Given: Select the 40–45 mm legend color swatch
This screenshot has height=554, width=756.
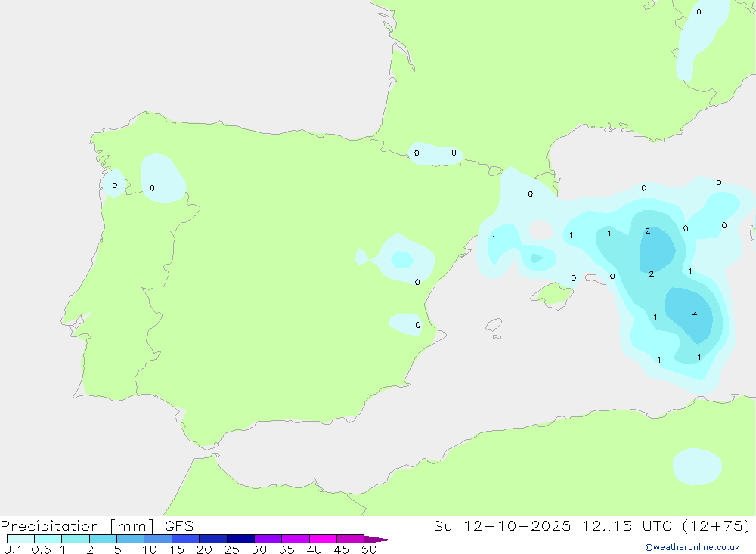Looking at the screenshot, I should (323, 539).
